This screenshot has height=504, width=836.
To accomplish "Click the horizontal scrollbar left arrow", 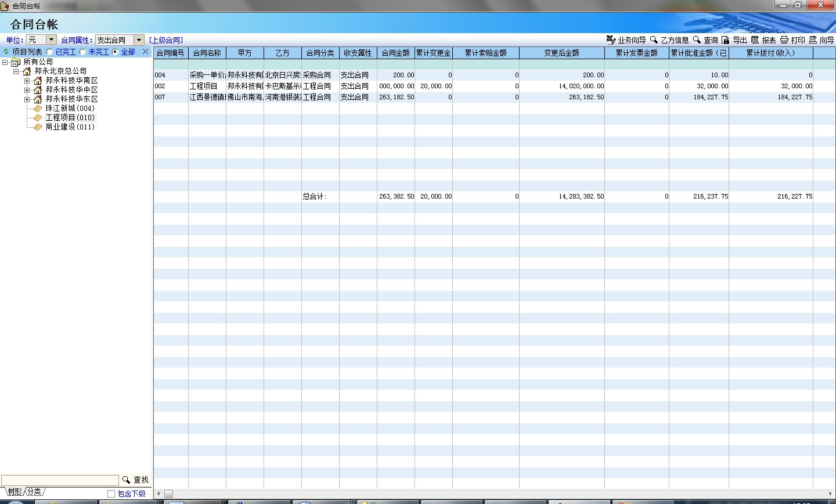I will [x=159, y=494].
